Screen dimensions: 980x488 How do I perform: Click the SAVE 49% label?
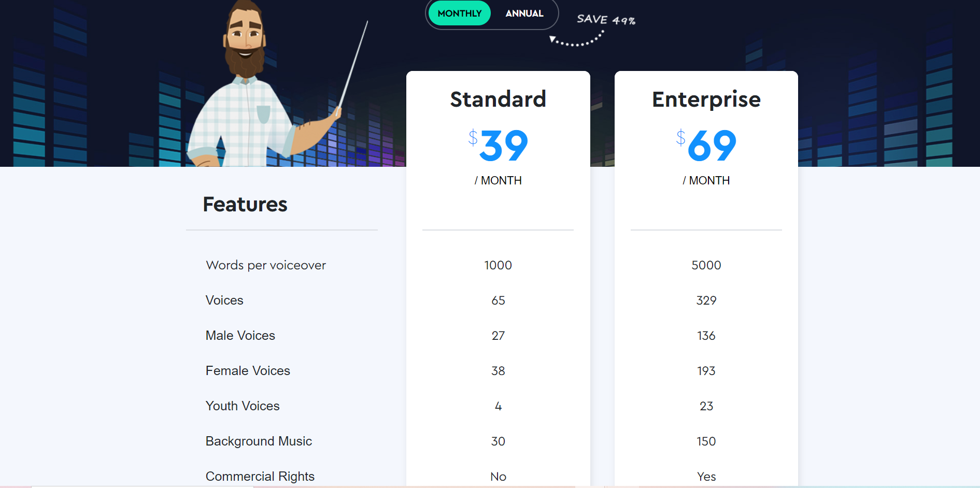[x=606, y=20]
